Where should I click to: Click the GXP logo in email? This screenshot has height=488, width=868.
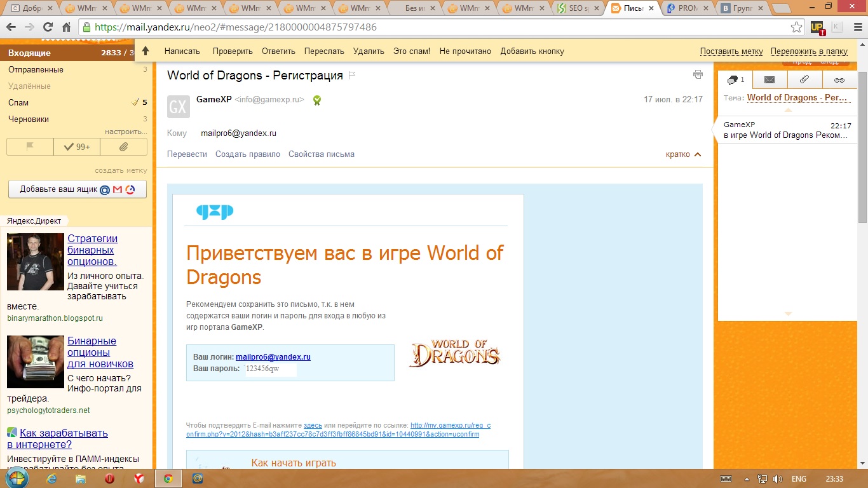[215, 212]
